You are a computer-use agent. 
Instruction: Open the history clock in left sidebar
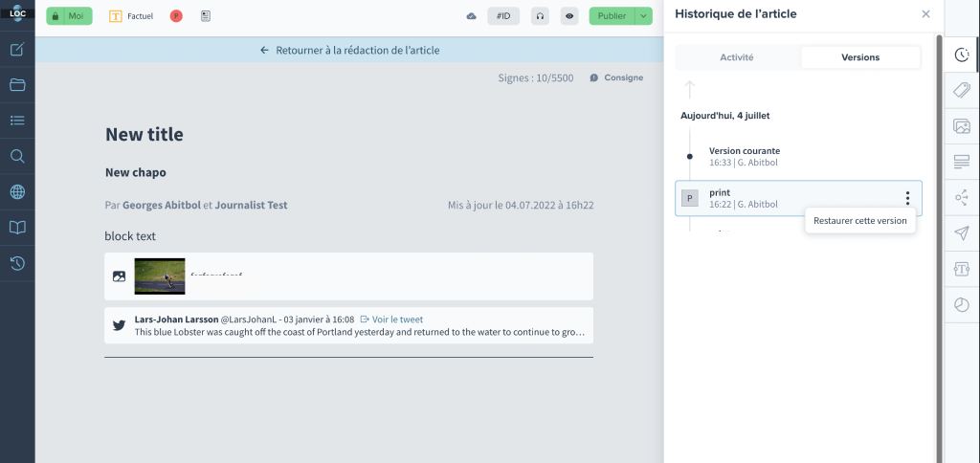pos(17,263)
